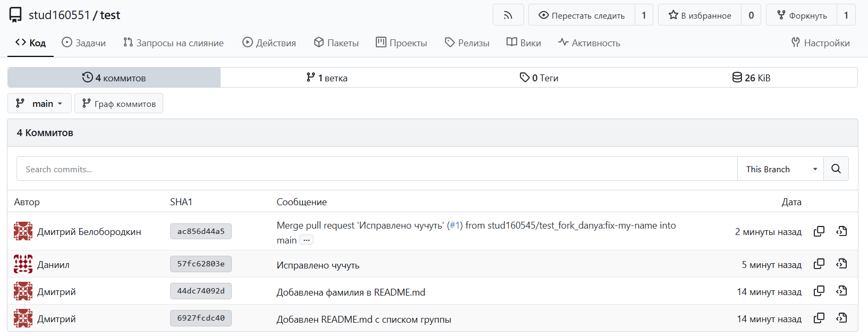868x336 pixels.
Task: Click the Search commits input field
Action: [x=376, y=169]
